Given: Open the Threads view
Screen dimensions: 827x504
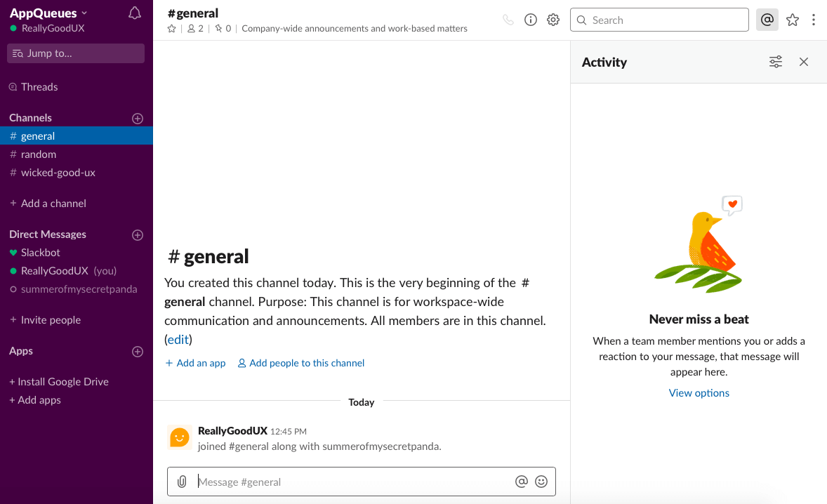Looking at the screenshot, I should click(x=39, y=86).
